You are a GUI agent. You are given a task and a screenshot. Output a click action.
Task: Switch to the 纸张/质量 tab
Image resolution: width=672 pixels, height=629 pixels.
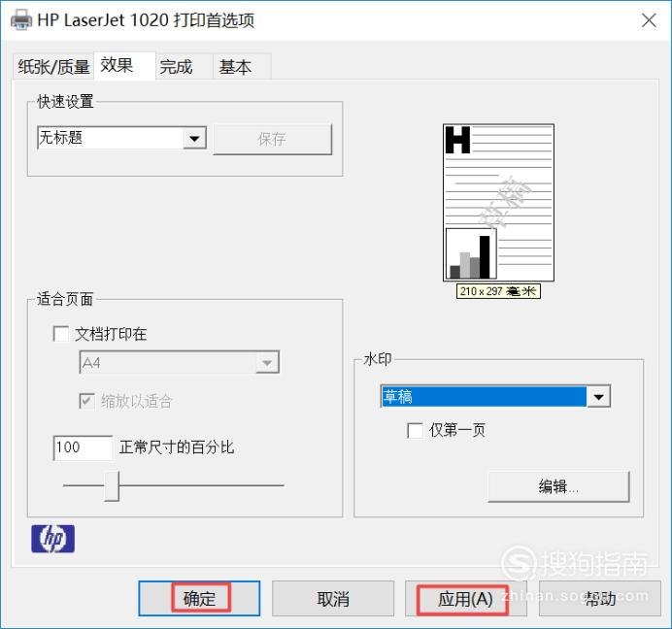[53, 67]
